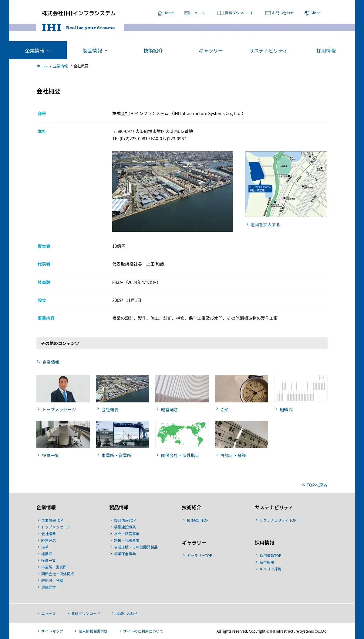Open the 沿革 clock thumbnail
The height and width of the screenshot is (639, 364).
241,388
